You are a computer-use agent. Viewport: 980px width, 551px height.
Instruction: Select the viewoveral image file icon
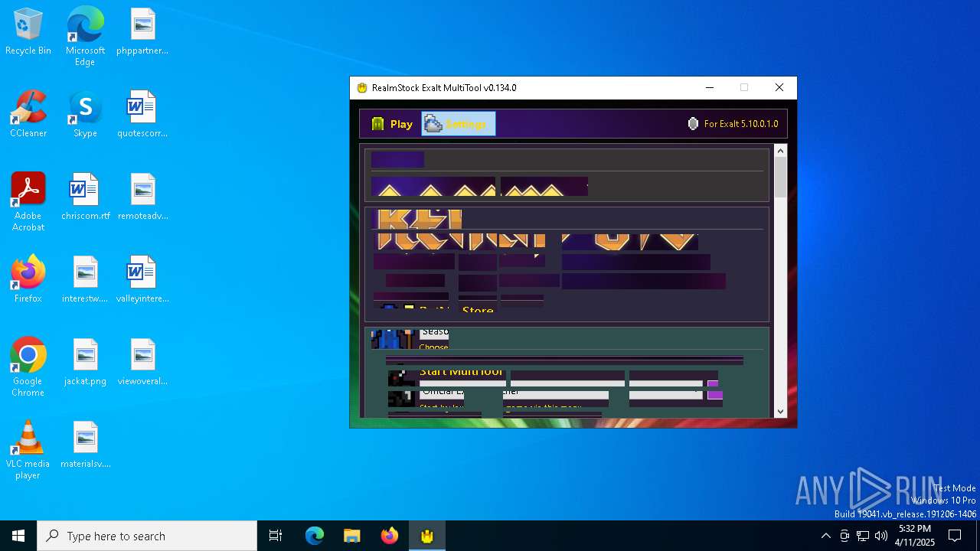(x=142, y=363)
